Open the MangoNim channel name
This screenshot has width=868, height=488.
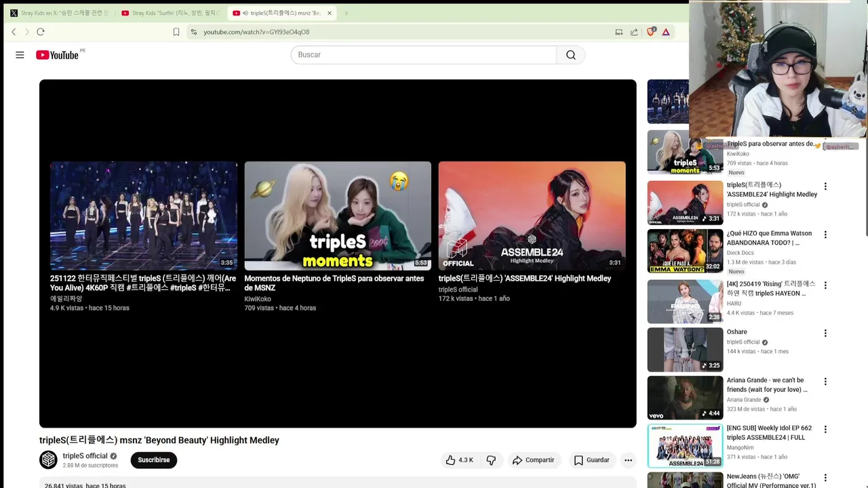coord(740,447)
